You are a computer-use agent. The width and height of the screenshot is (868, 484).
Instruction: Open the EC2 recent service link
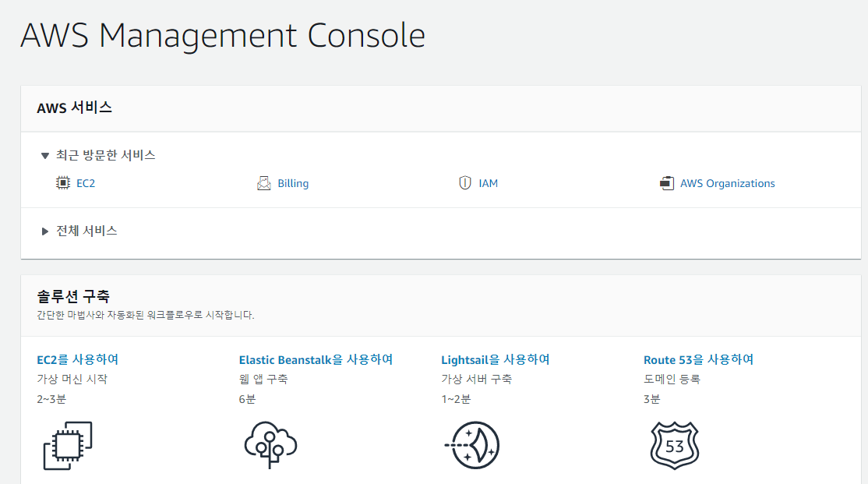[86, 183]
